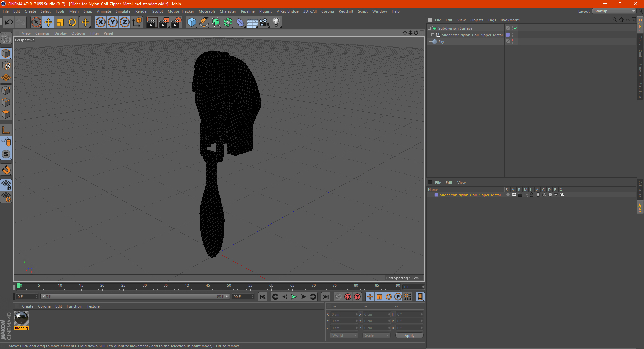
Task: Select the Live Selection tool
Action: tap(36, 22)
